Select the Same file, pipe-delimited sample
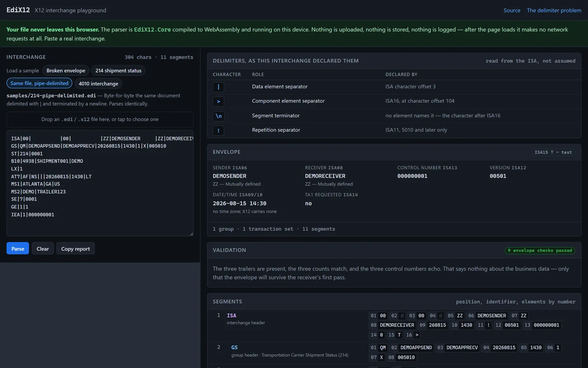The width and height of the screenshot is (588, 368). click(39, 83)
